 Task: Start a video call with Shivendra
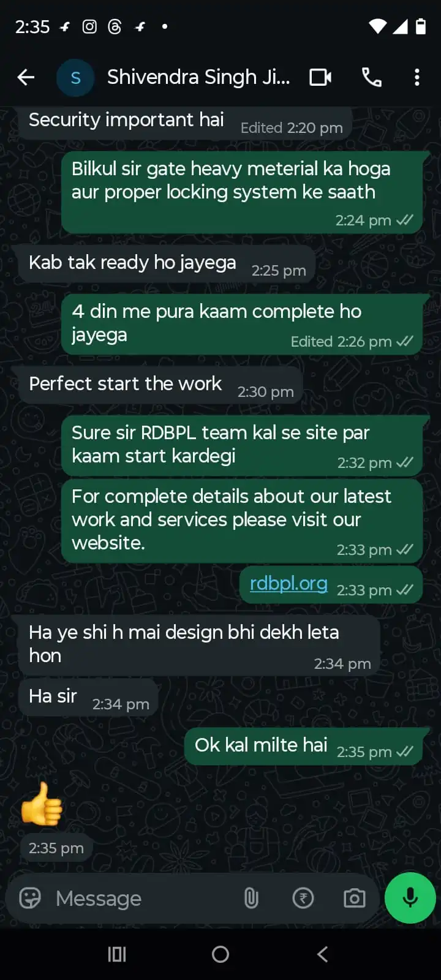pos(320,77)
